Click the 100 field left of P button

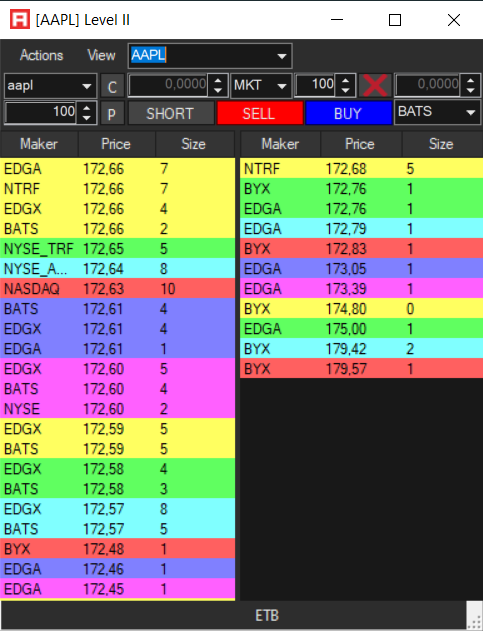pyautogui.click(x=41, y=112)
